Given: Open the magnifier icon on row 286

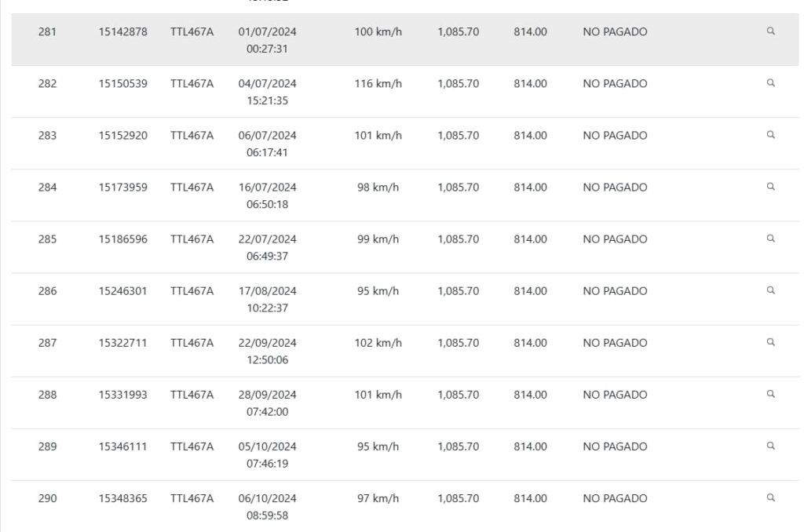Looking at the screenshot, I should [x=771, y=290].
